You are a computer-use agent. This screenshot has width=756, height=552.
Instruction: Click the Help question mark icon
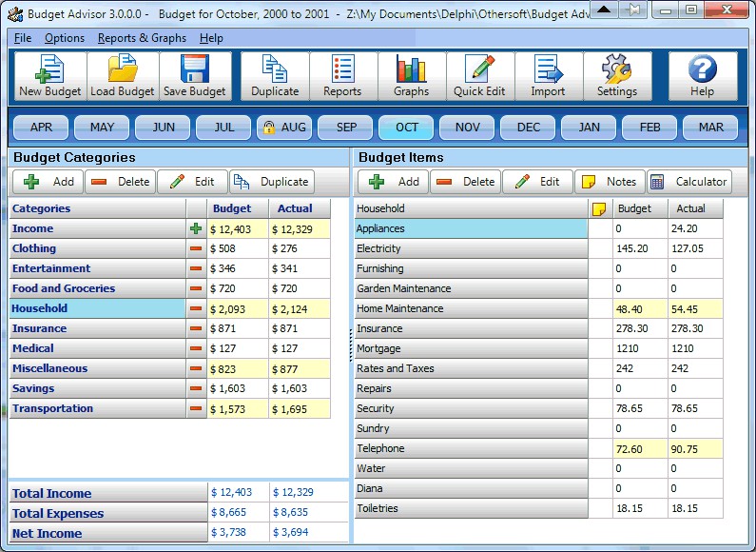pyautogui.click(x=702, y=69)
